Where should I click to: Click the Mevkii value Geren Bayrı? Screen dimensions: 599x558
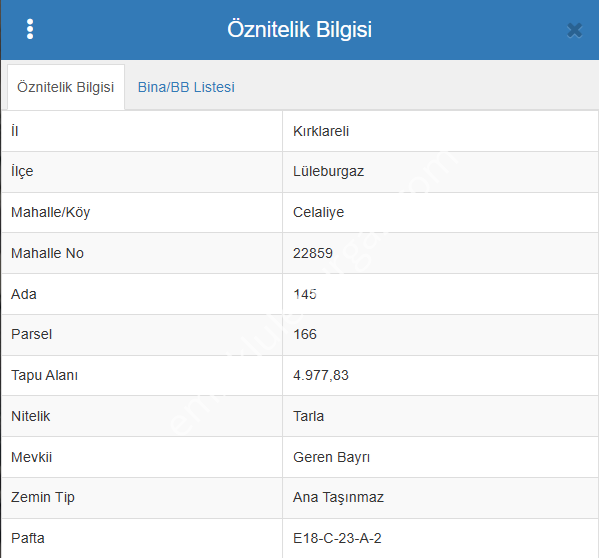pos(332,458)
